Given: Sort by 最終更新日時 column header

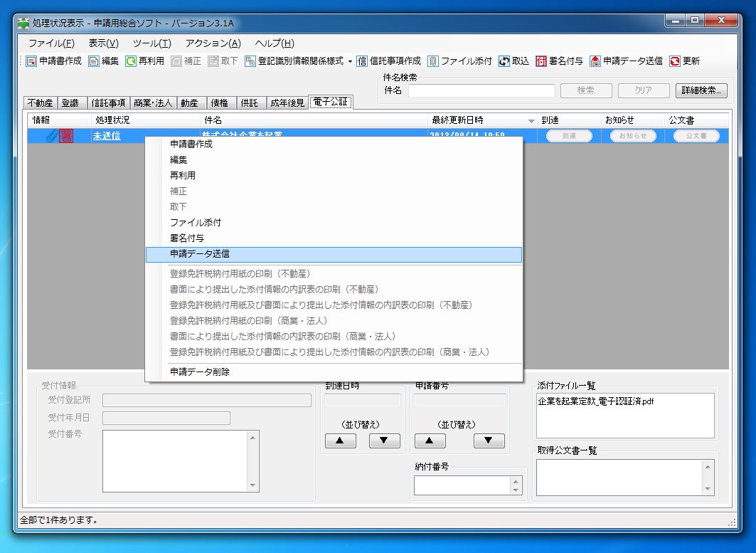Looking at the screenshot, I should [x=483, y=120].
